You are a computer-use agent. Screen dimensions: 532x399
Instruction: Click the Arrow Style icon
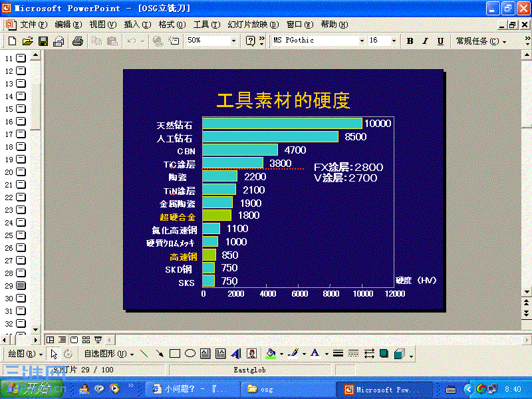pyautogui.click(x=369, y=354)
